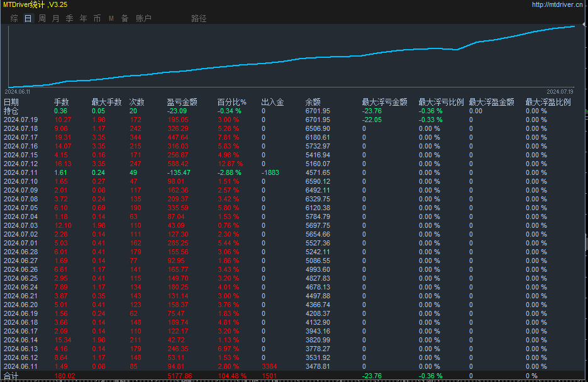Select the 2024.07.16 date row
Screen dimensions: 588x382
(292, 147)
